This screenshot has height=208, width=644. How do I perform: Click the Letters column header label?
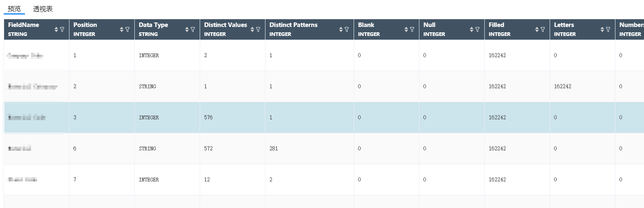[x=564, y=25]
